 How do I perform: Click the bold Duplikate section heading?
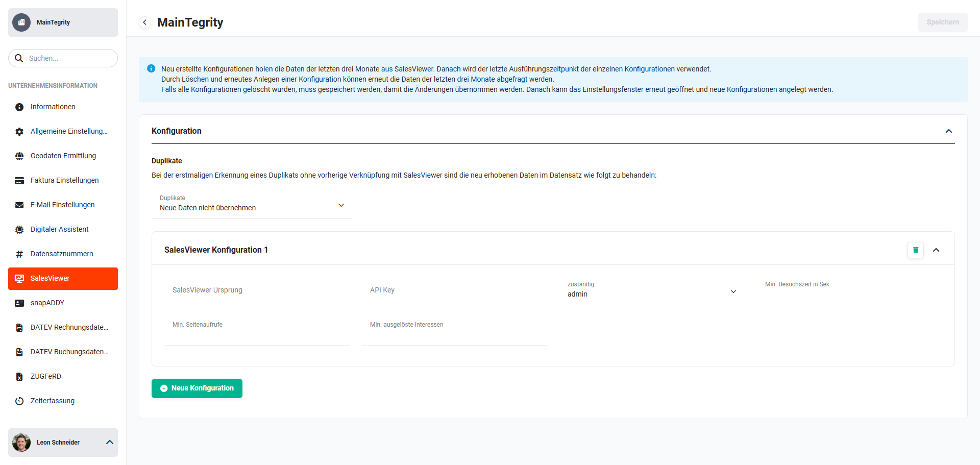point(167,161)
